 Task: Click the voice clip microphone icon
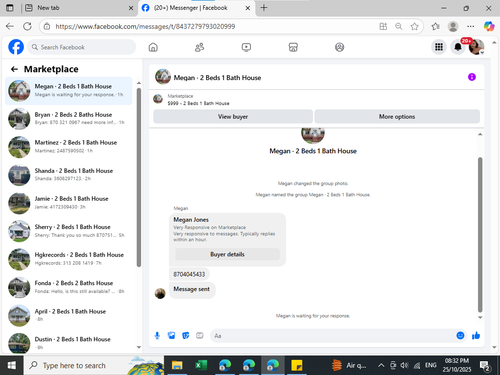[157, 335]
